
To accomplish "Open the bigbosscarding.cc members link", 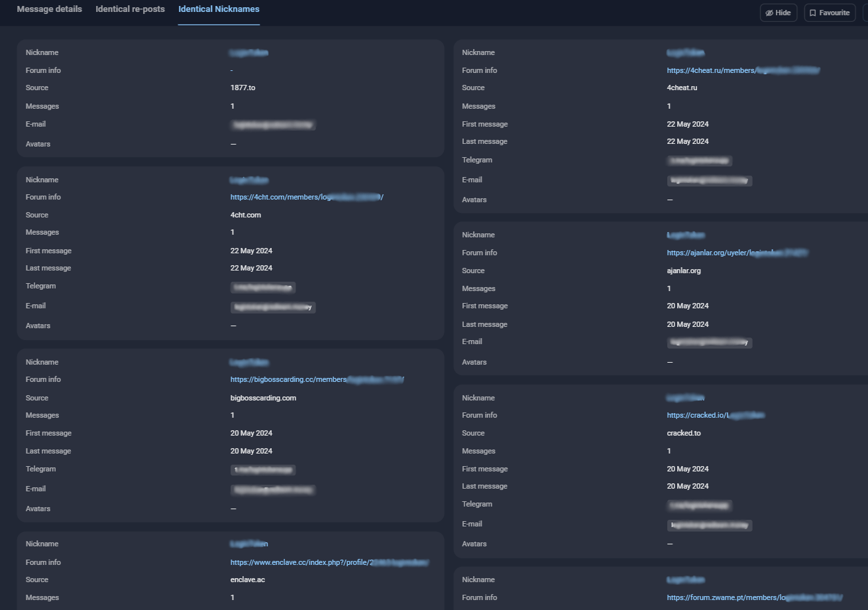I will 317,379.
